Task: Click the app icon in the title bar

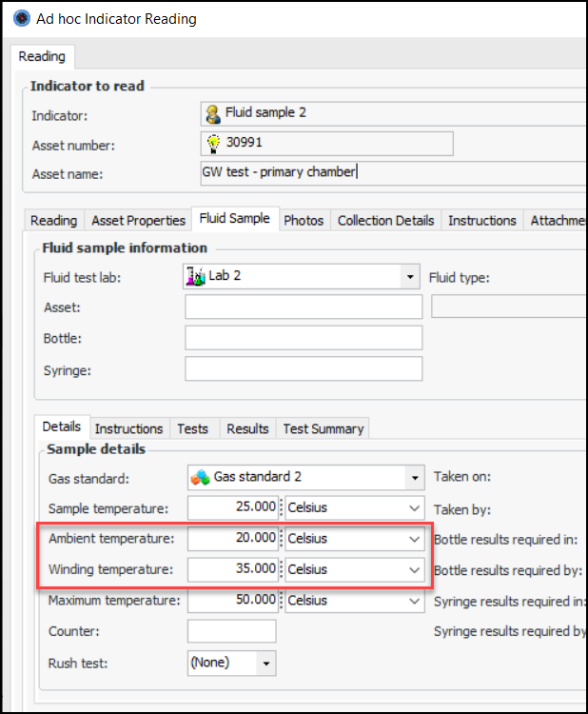Action: (x=16, y=18)
